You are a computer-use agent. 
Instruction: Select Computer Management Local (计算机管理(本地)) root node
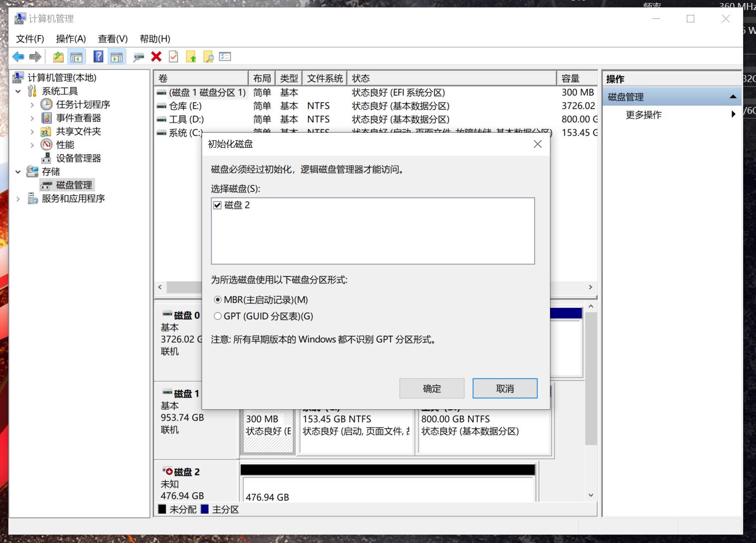pos(62,78)
